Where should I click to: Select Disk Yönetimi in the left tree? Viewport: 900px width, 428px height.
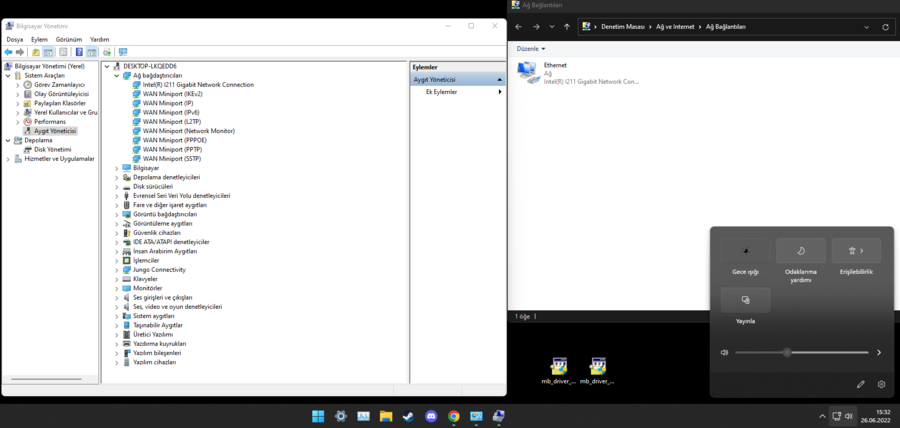52,149
